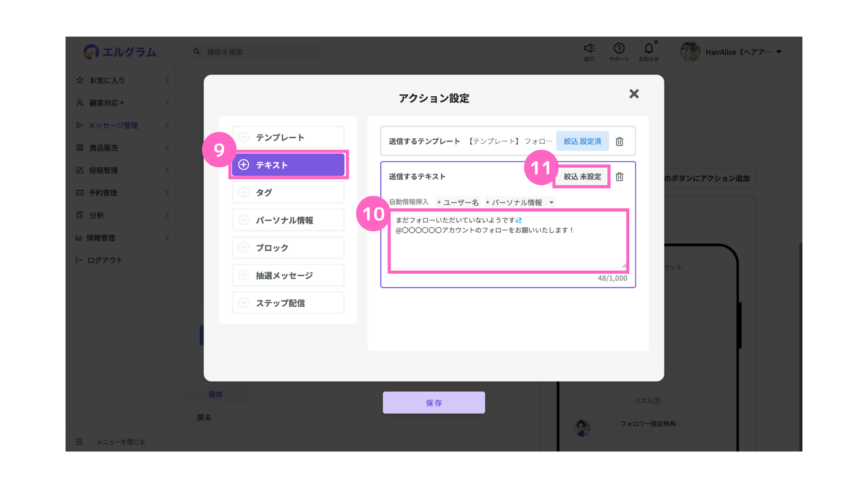Click the plus icon beside テキスト
868x488 pixels.
pyautogui.click(x=244, y=164)
